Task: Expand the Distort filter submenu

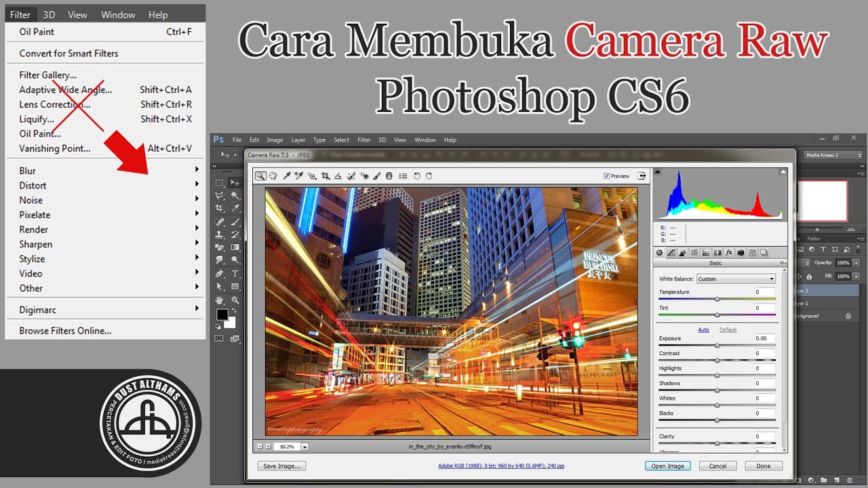Action: 105,185
